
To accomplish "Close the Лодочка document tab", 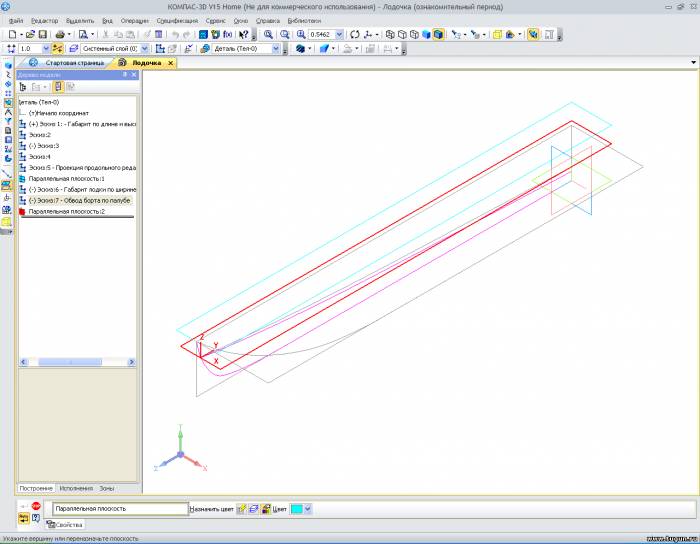I will [x=170, y=63].
